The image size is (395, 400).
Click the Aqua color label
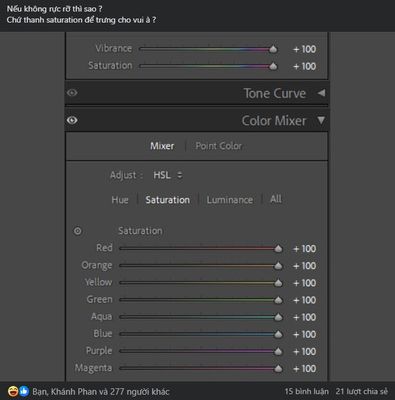pyautogui.click(x=102, y=316)
